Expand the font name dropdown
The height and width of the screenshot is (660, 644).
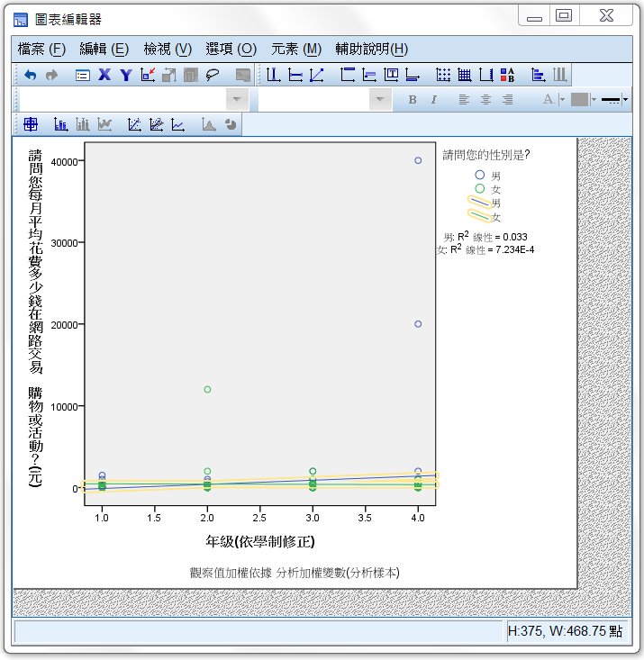coord(237,100)
